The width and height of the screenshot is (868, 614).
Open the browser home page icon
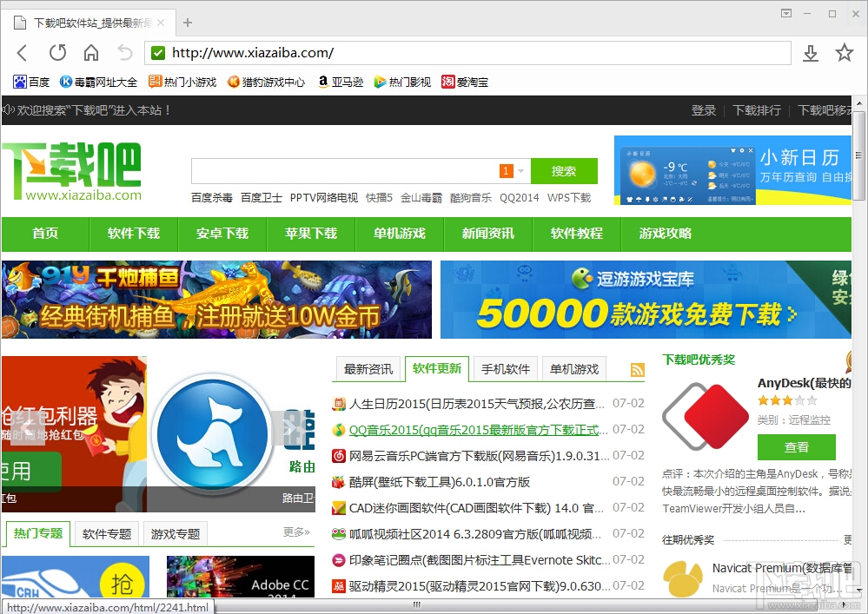[x=90, y=53]
